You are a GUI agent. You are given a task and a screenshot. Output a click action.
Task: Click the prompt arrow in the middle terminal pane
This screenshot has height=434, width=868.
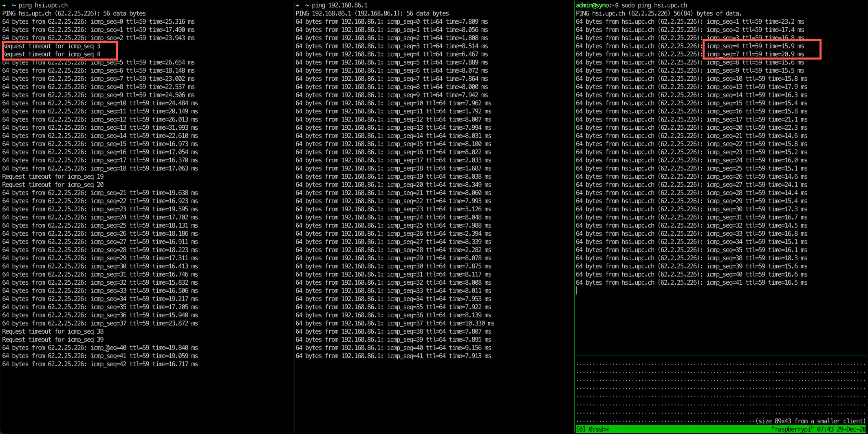point(297,5)
